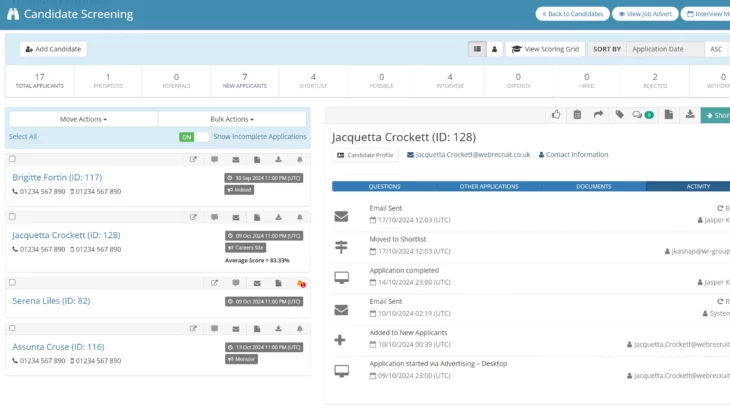
Task: Open the Move Actions dropdown
Action: point(83,119)
